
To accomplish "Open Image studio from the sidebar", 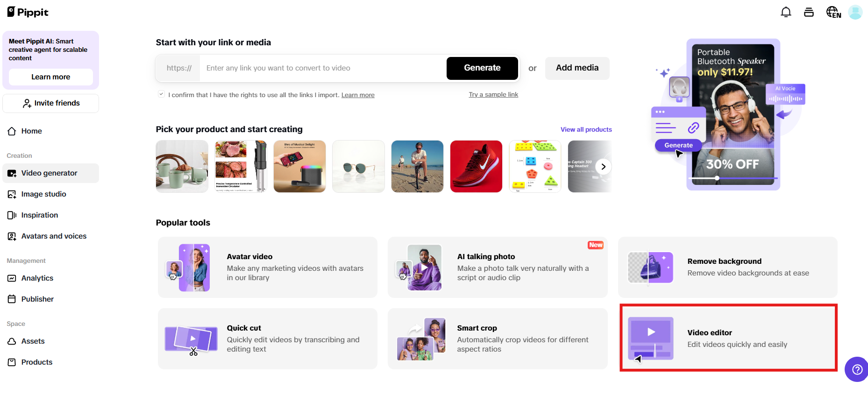I will point(43,194).
